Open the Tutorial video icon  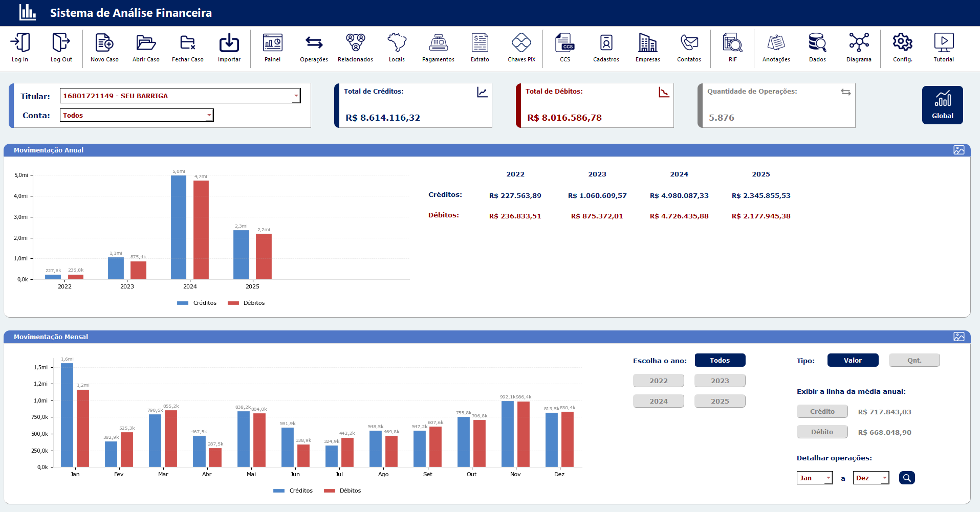(x=944, y=43)
